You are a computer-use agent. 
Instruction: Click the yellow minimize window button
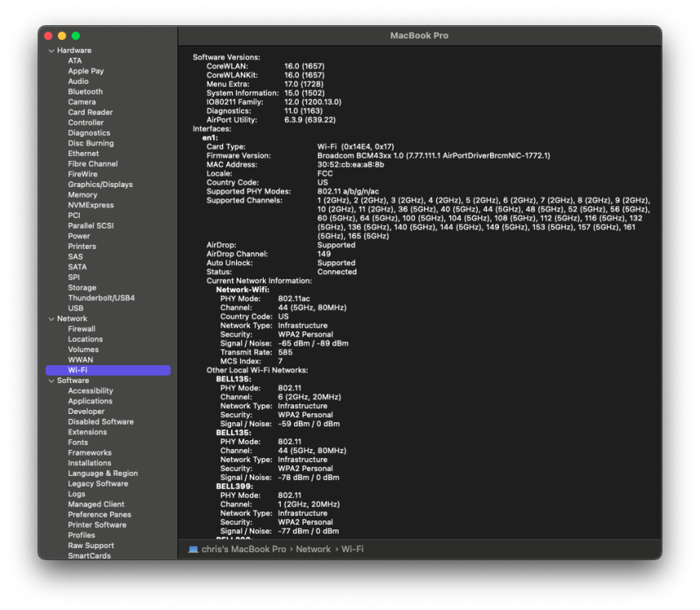[62, 36]
